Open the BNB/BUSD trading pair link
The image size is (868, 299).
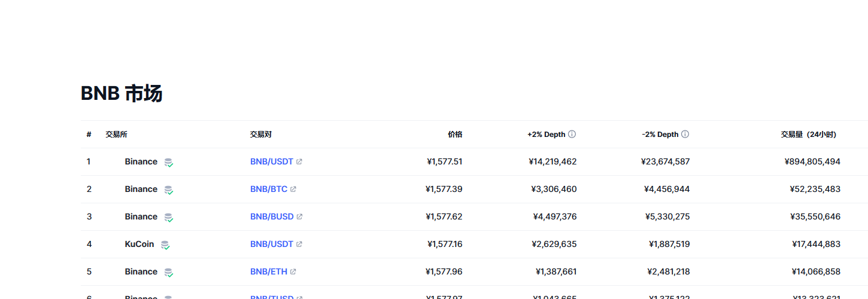(272, 216)
